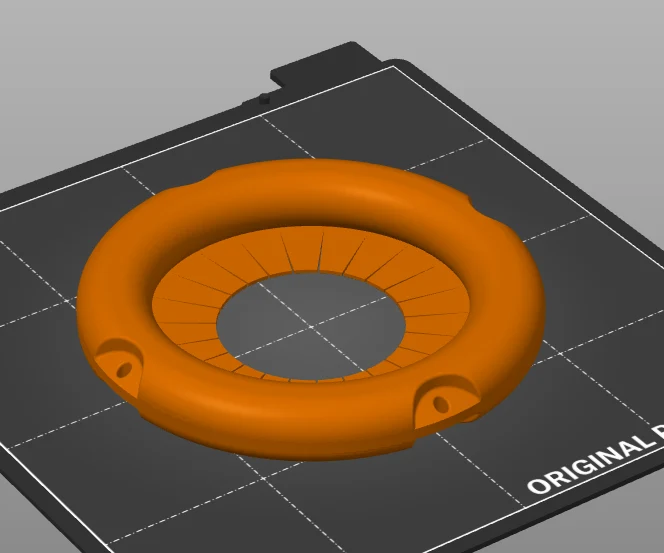Click the right mounting ear screw hole
The height and width of the screenshot is (553, 664).
point(441,404)
